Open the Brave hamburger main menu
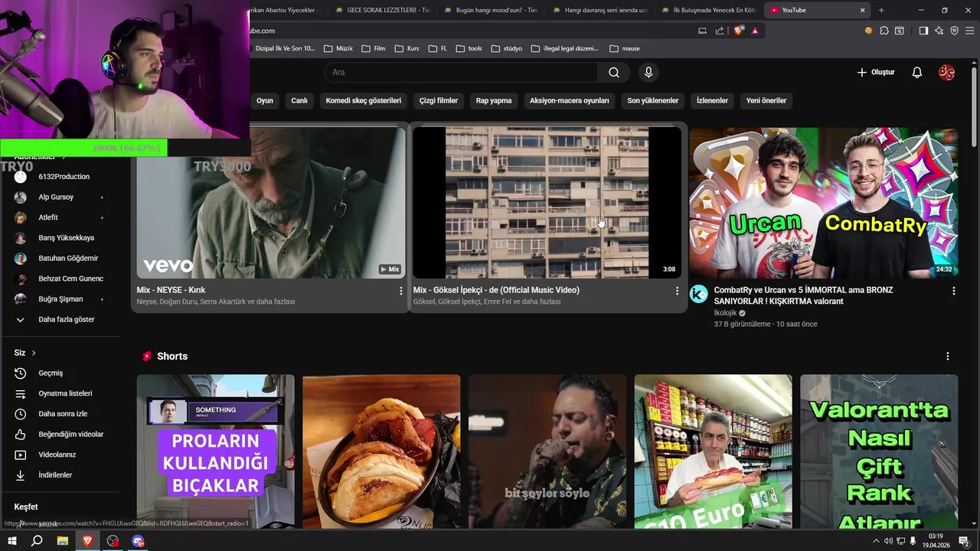Screen dimensions: 980x551 click(969, 31)
